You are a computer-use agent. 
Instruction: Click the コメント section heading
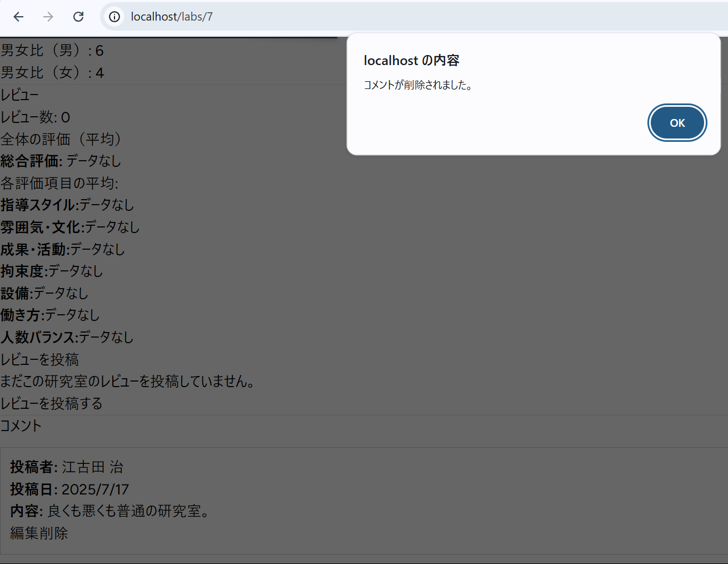coord(21,426)
